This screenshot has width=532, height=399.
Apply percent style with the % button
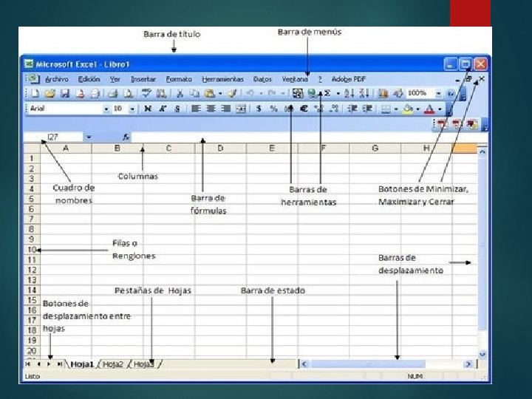point(273,109)
